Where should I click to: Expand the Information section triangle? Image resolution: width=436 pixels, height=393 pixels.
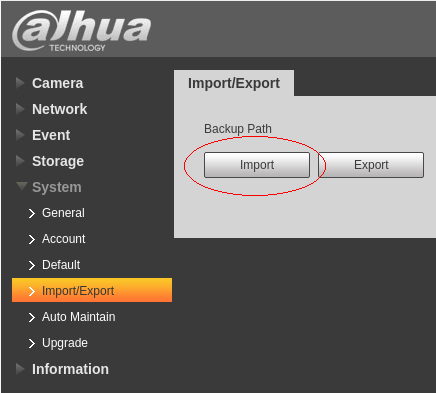(20, 369)
